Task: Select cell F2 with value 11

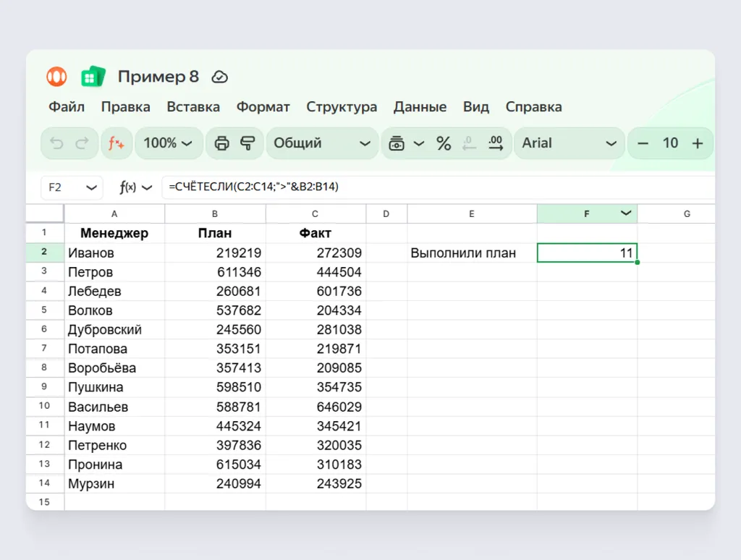Action: (x=587, y=253)
